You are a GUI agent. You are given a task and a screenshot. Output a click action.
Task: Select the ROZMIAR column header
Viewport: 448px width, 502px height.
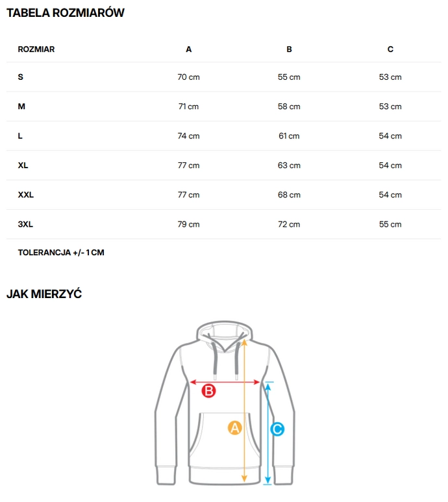pos(36,49)
